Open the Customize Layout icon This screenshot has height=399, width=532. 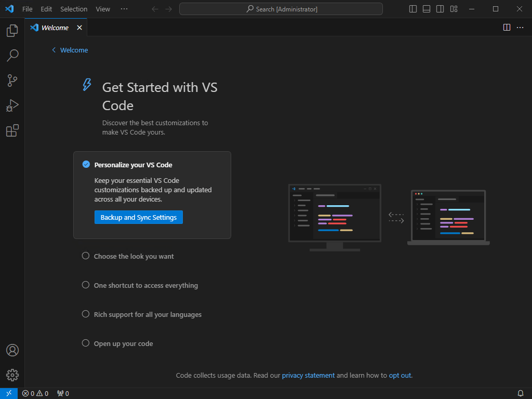pos(454,9)
